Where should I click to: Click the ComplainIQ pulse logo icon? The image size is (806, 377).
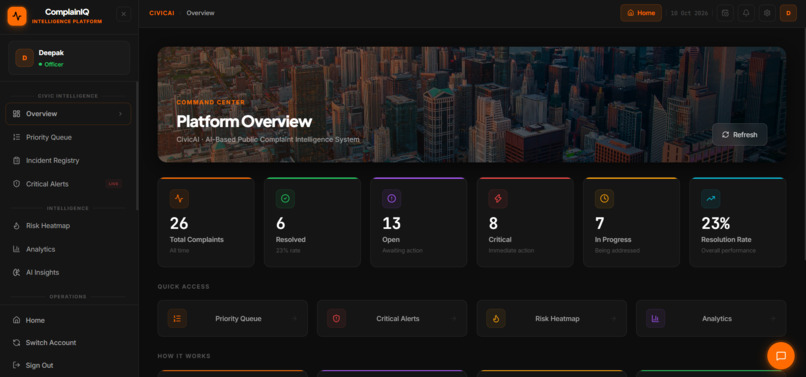(x=17, y=16)
